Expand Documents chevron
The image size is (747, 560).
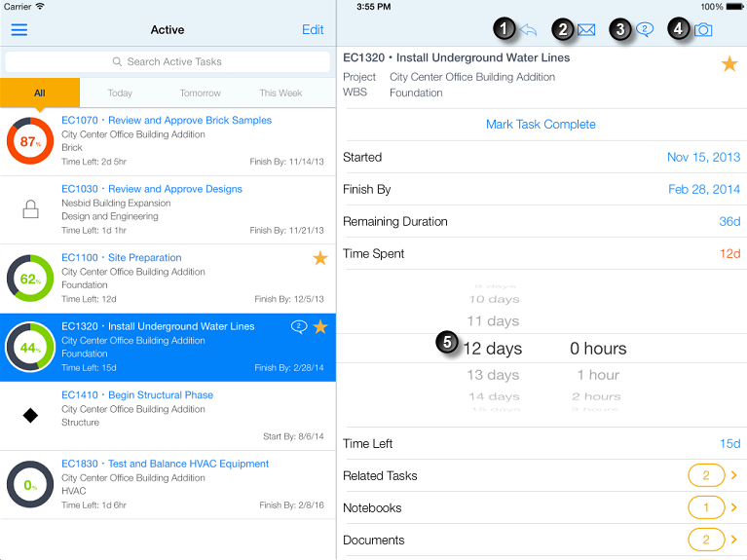(733, 540)
